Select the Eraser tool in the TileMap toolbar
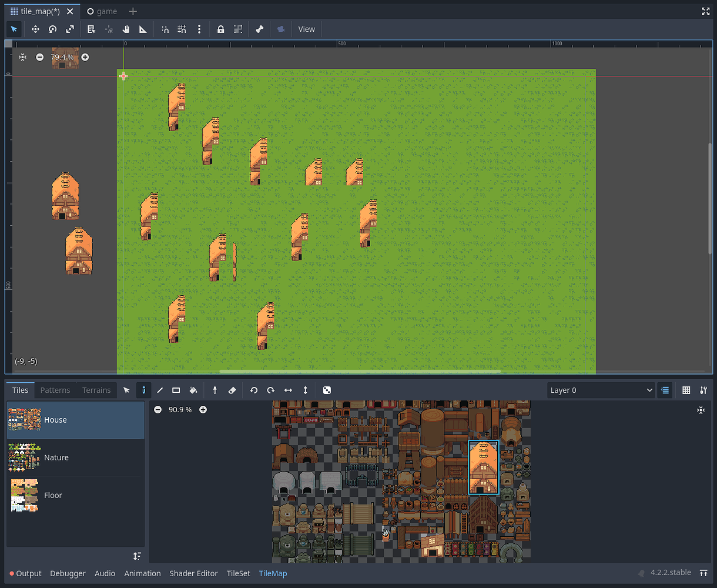717x588 pixels. [232, 390]
